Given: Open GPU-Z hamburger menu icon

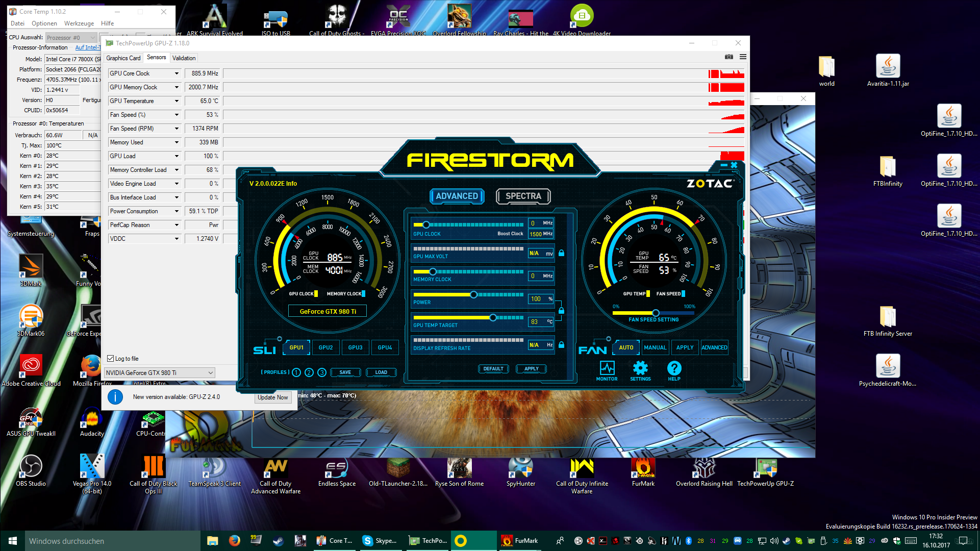Looking at the screenshot, I should pos(743,57).
